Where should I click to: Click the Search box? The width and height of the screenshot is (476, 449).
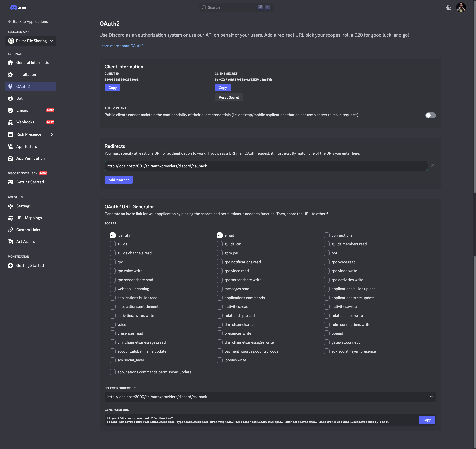(x=236, y=7)
